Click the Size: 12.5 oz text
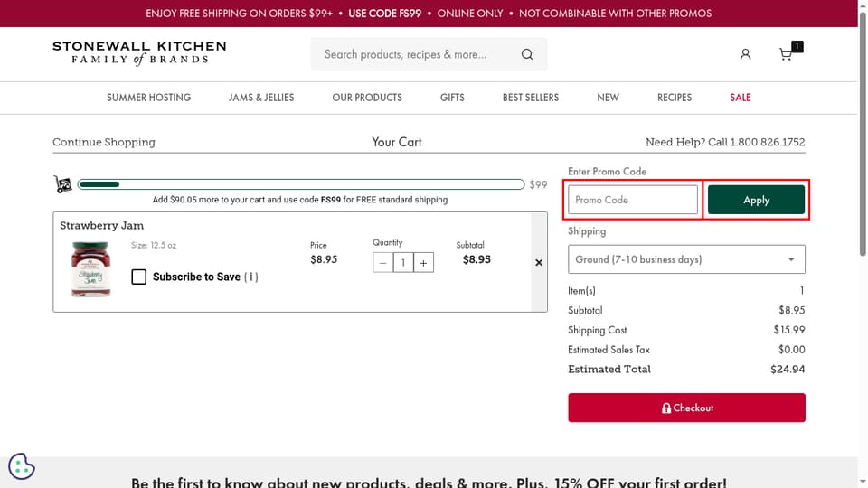The image size is (868, 488). pos(154,245)
